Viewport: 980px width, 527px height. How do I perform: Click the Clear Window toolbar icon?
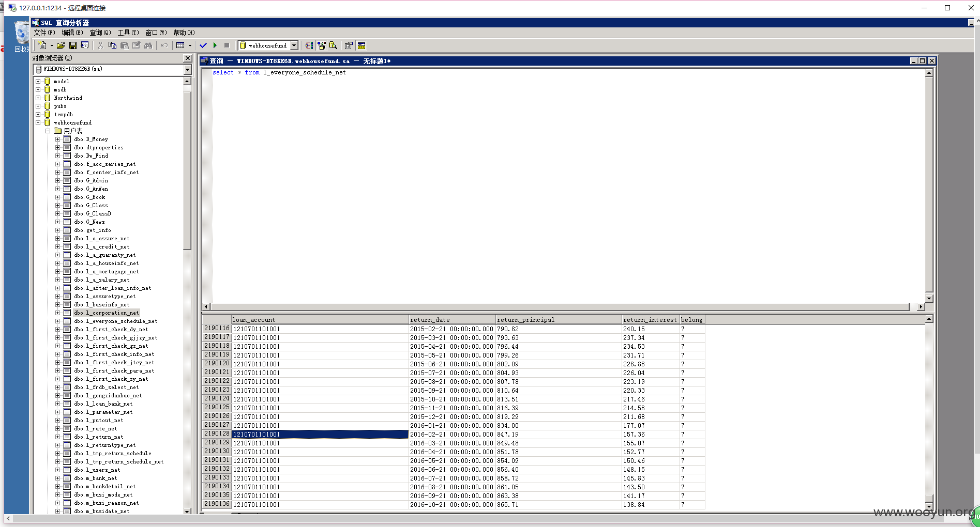point(137,45)
